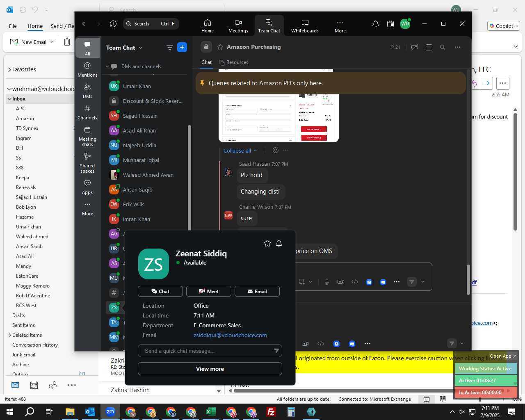Switch to Resources tab in channel
This screenshot has height=420, width=525.
point(234,62)
